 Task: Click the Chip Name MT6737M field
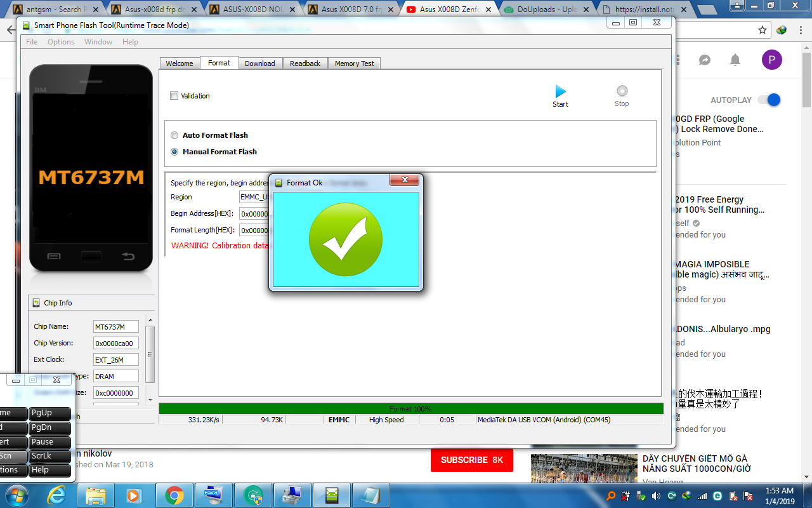click(x=115, y=327)
